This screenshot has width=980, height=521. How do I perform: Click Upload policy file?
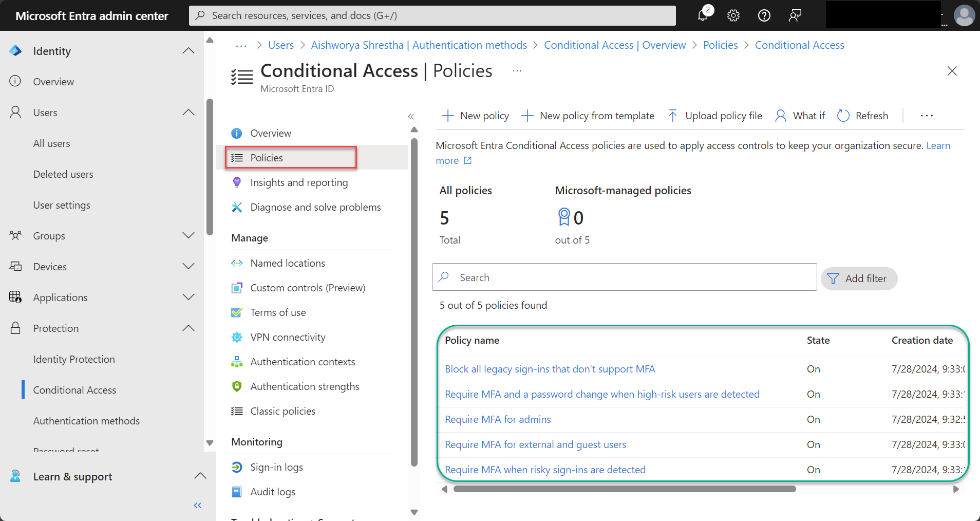714,116
